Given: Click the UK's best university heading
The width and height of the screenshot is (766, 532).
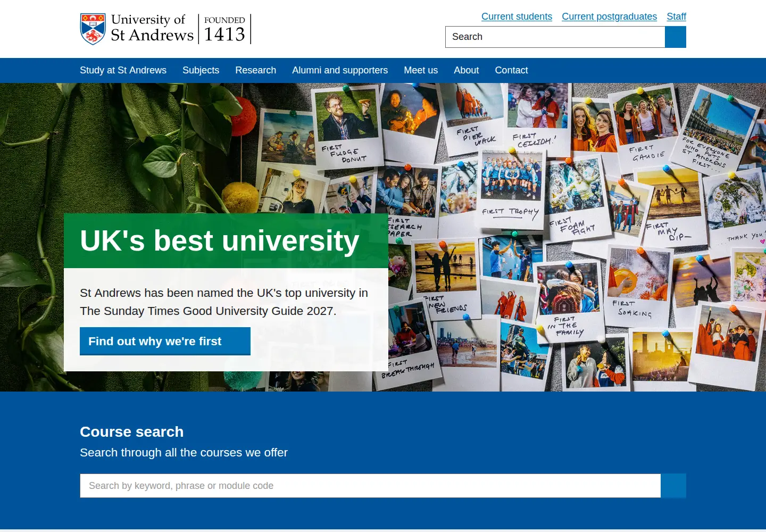Looking at the screenshot, I should pyautogui.click(x=220, y=240).
